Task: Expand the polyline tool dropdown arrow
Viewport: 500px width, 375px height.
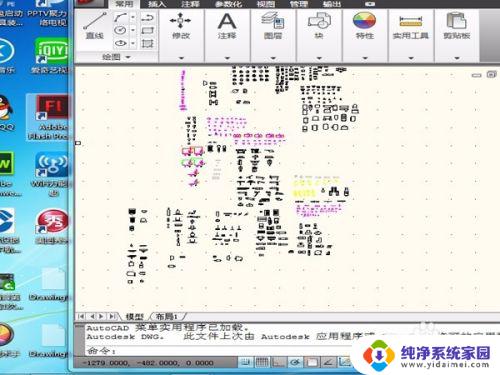Action: (x=133, y=17)
